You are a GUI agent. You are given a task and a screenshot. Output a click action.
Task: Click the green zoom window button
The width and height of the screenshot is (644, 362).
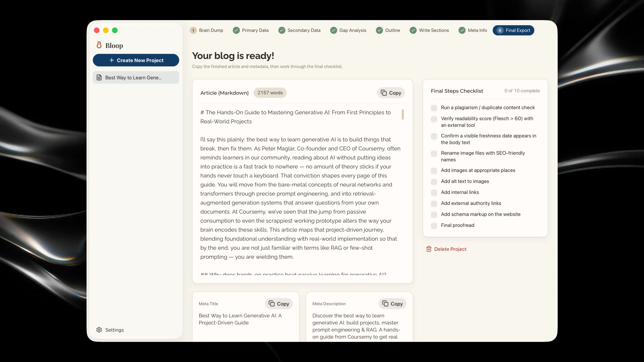(x=115, y=30)
